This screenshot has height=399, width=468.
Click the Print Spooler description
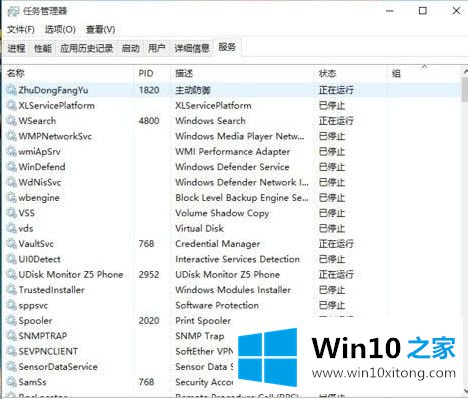[x=203, y=321]
